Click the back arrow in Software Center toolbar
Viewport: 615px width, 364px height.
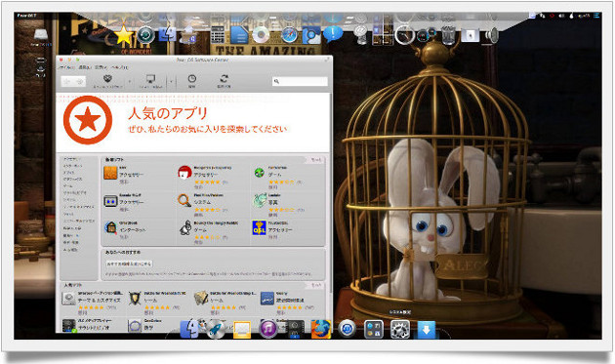[67, 82]
